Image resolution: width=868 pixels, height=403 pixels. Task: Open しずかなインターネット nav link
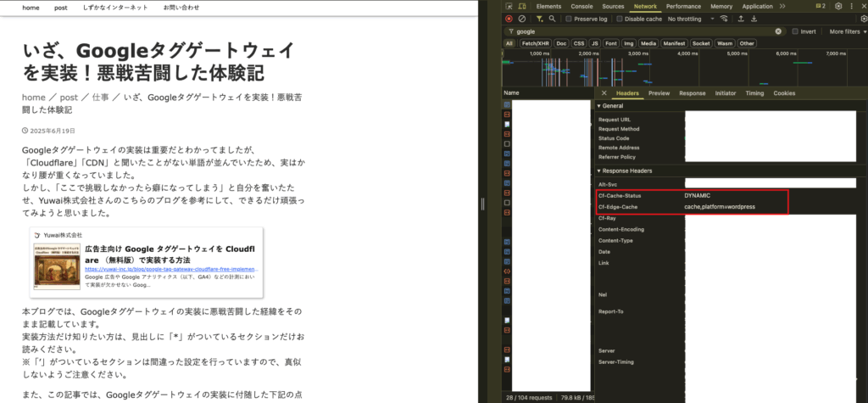pyautogui.click(x=115, y=8)
